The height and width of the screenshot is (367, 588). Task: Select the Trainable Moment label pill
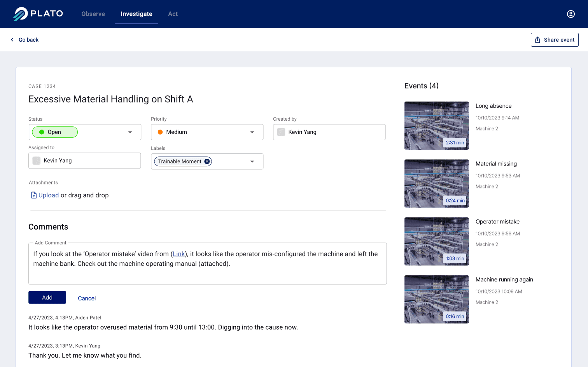coord(180,161)
